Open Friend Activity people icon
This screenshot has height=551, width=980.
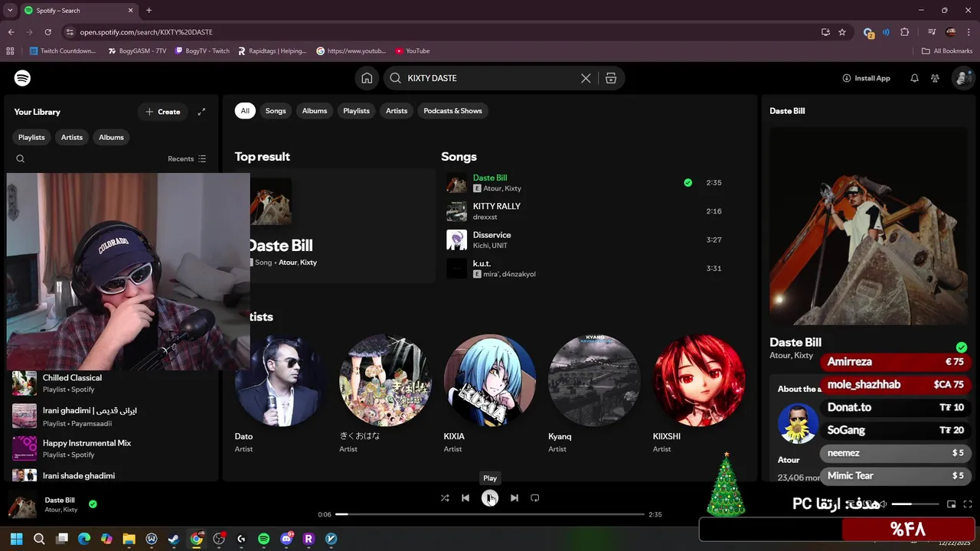(x=935, y=78)
